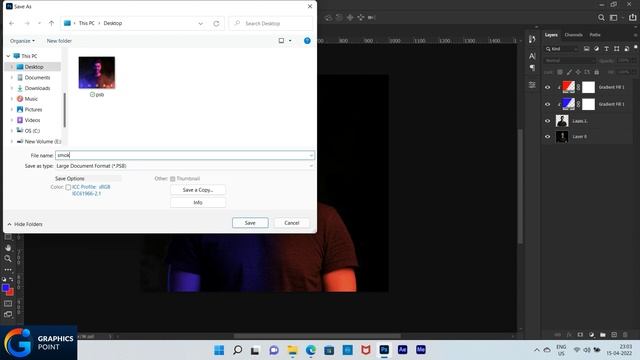Click the Info button in Save dialog
Viewport: 640px width, 360px height.
tap(198, 202)
